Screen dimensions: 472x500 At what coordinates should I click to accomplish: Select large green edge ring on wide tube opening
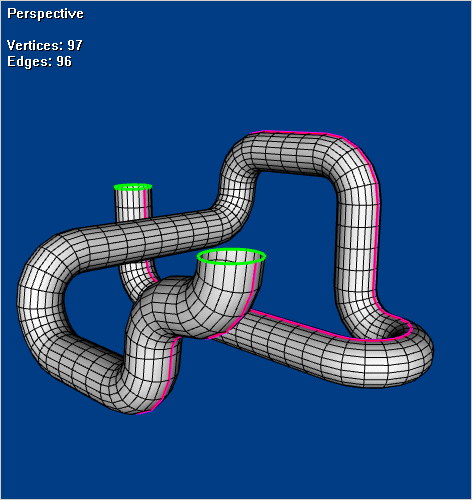(231, 256)
